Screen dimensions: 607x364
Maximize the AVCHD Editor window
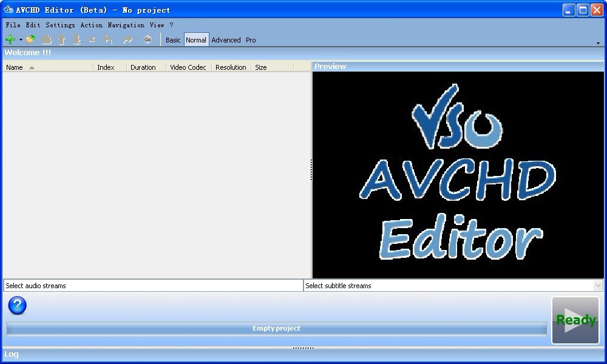583,10
